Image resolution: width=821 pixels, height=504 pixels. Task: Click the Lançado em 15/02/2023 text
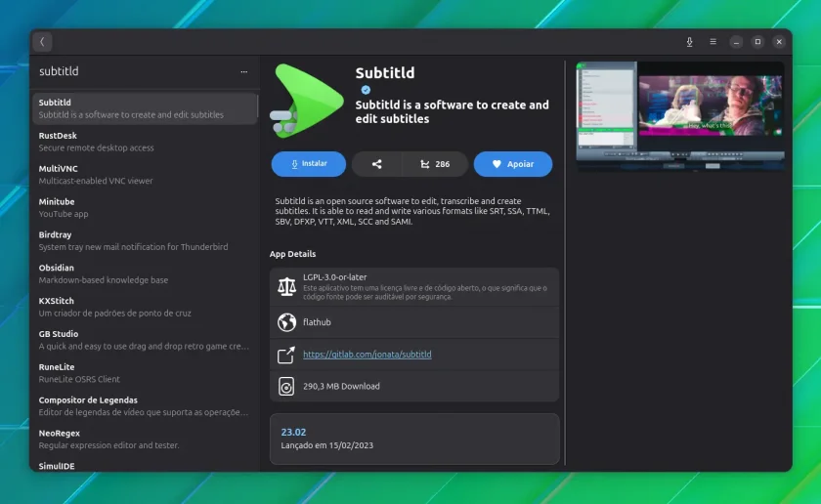[x=327, y=445]
